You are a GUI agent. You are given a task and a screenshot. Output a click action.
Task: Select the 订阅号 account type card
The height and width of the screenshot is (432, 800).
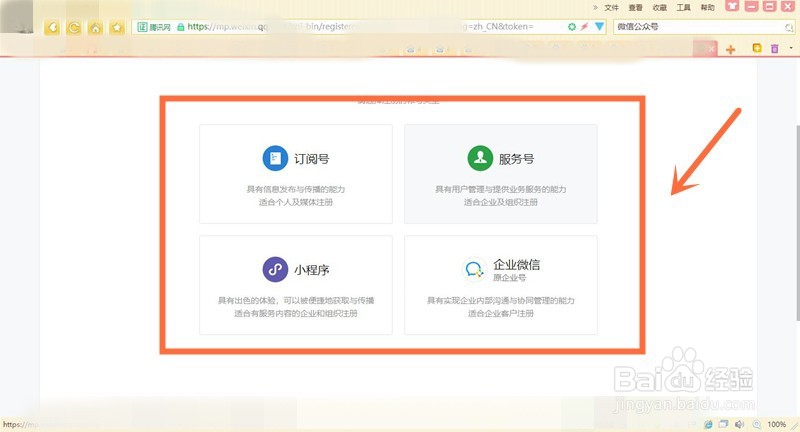tap(296, 174)
